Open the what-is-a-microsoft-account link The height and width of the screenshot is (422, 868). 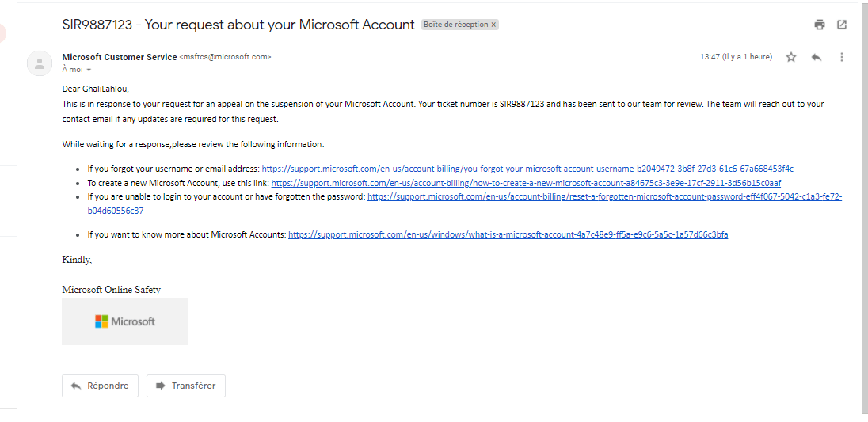point(508,234)
